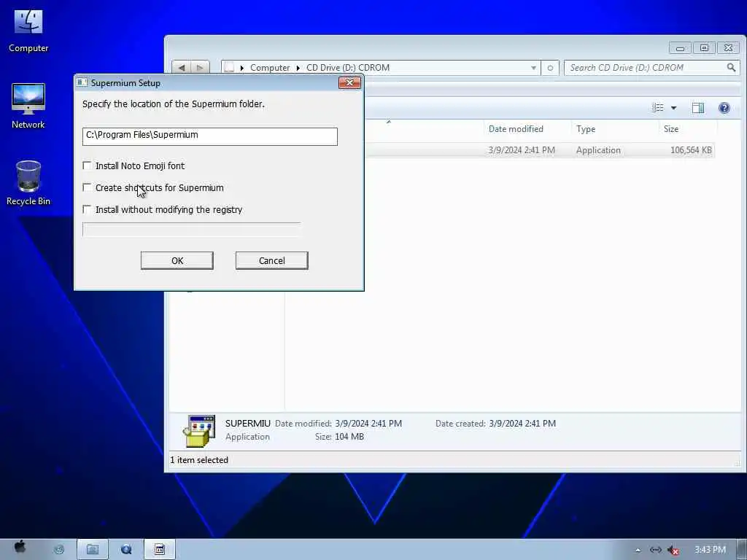Click the SUPERMIU installer icon in details pane
The width and height of the screenshot is (747, 560).
(x=199, y=430)
